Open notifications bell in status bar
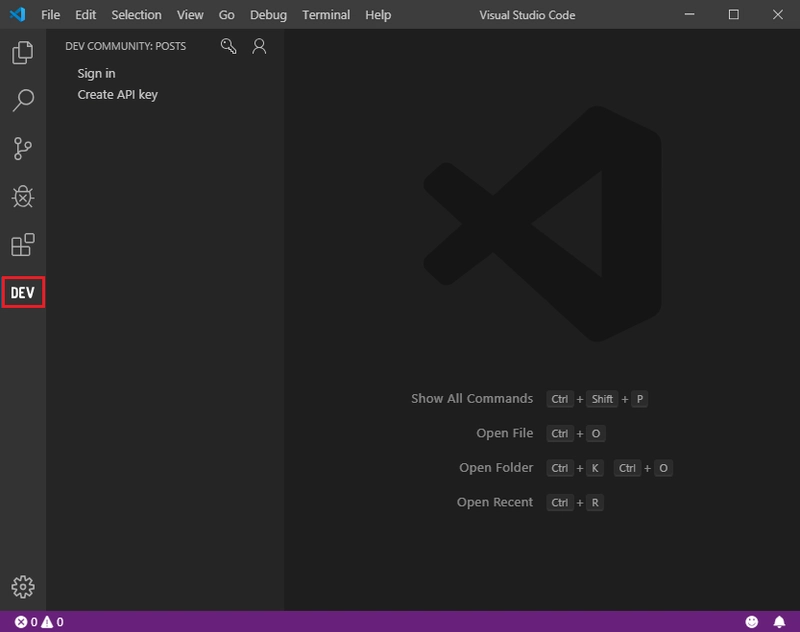Image resolution: width=800 pixels, height=632 pixels. pyautogui.click(x=779, y=622)
